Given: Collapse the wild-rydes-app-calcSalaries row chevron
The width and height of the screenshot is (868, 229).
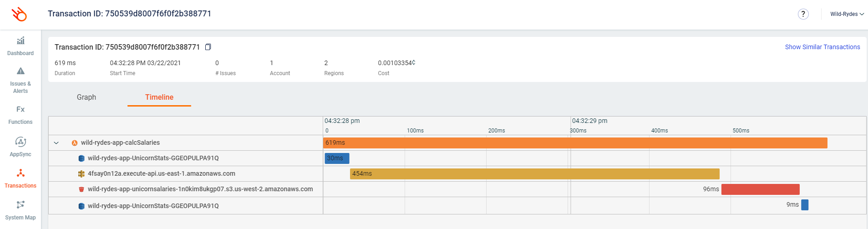Looking at the screenshot, I should pyautogui.click(x=56, y=143).
